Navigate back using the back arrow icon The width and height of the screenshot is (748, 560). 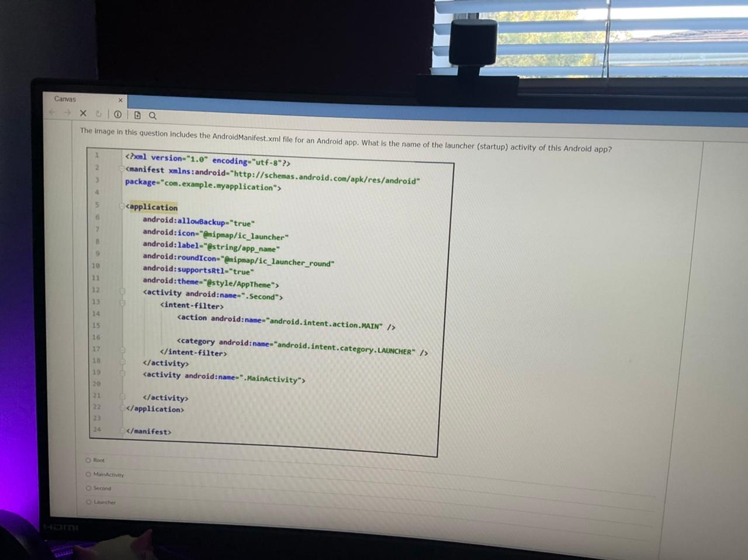pos(52,113)
